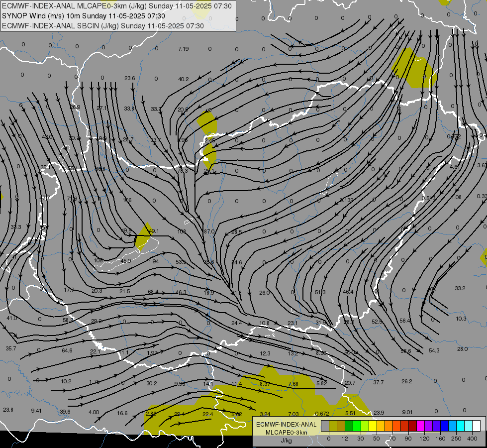Select the dark green legend swatch
This screenshot has height=448, width=487.
click(349, 426)
